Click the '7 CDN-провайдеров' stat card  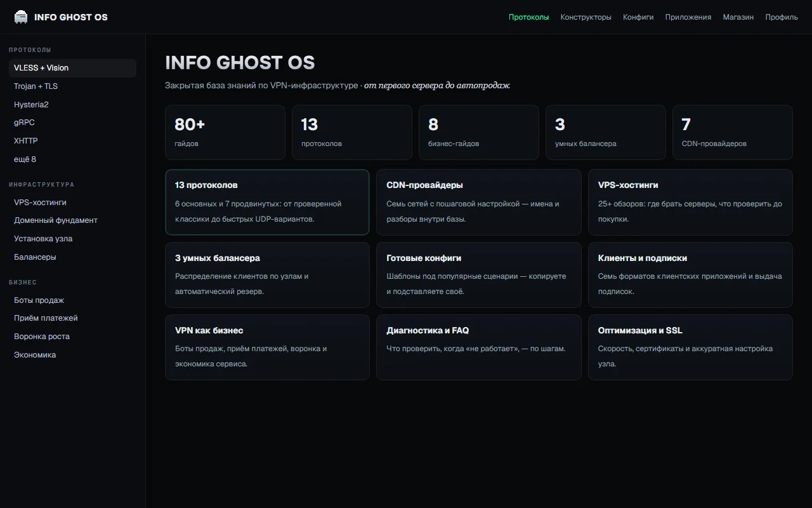[733, 132]
